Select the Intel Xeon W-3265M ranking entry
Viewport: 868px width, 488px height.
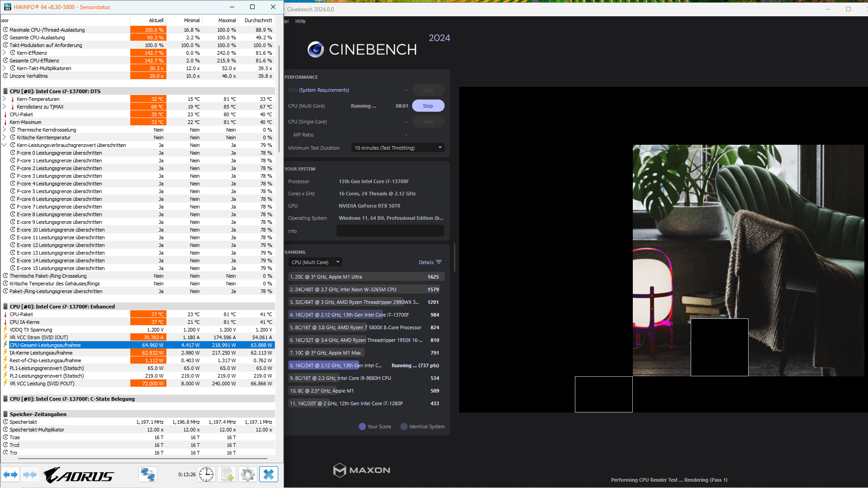(x=366, y=289)
